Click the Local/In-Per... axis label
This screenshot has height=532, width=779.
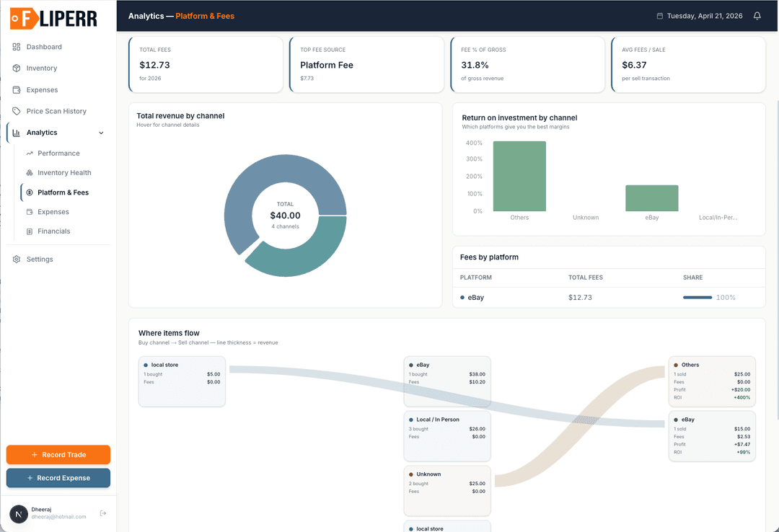click(x=718, y=218)
